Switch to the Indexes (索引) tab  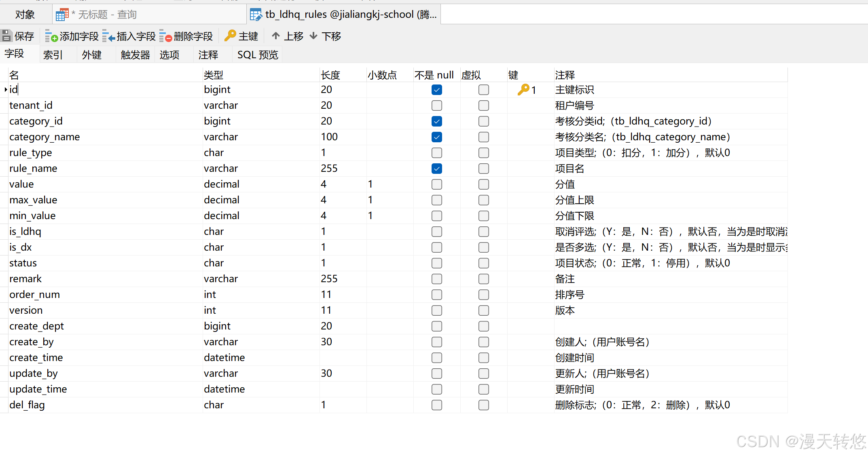tap(53, 55)
